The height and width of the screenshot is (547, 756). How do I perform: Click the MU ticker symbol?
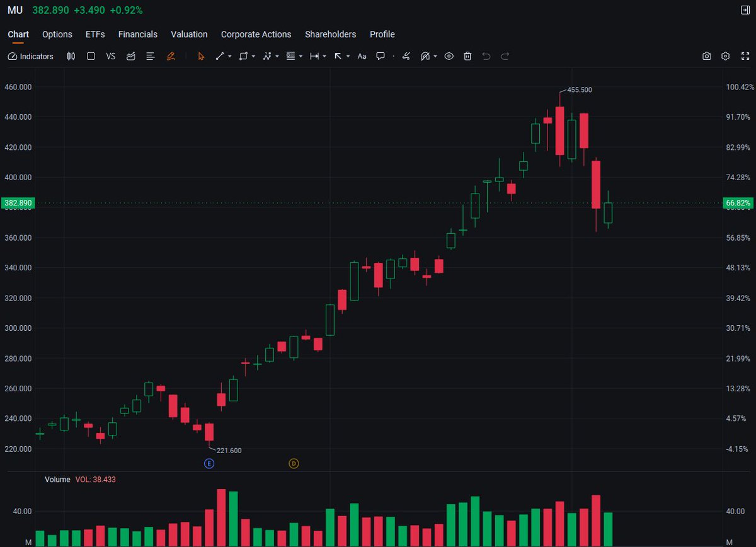click(15, 10)
